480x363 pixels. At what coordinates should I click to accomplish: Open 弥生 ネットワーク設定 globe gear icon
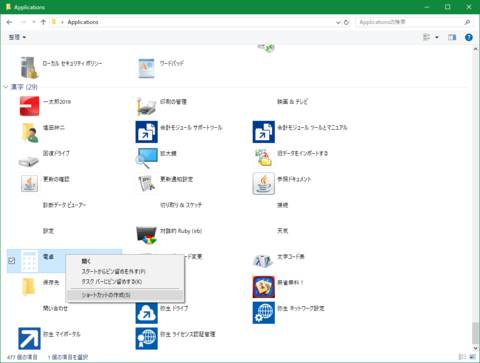tap(264, 312)
